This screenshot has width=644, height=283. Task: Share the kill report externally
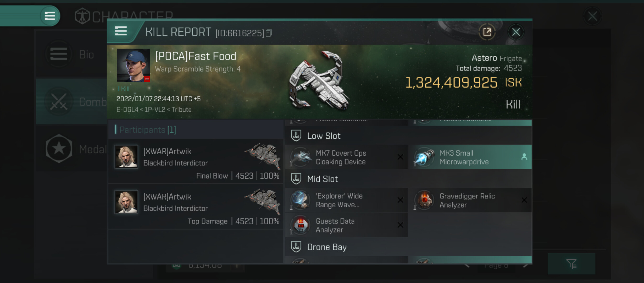pyautogui.click(x=487, y=32)
